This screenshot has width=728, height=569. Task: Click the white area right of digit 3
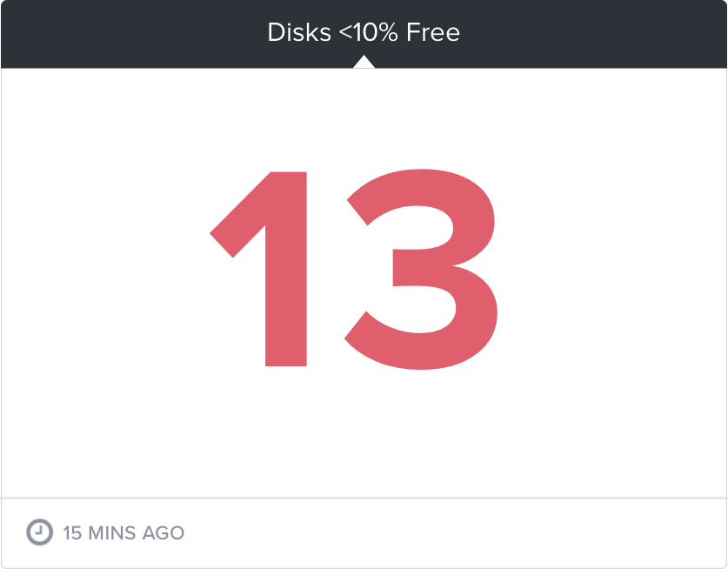pos(612,269)
